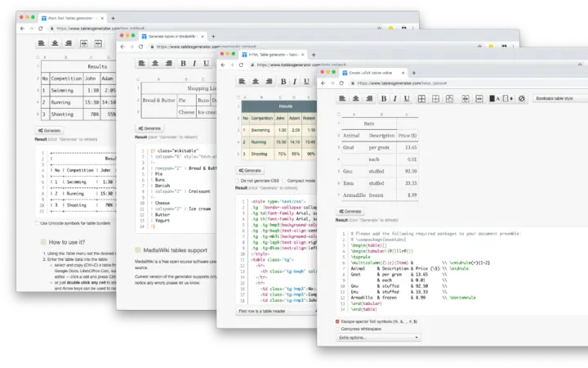Enable the Compact mode checkbox

click(x=284, y=181)
